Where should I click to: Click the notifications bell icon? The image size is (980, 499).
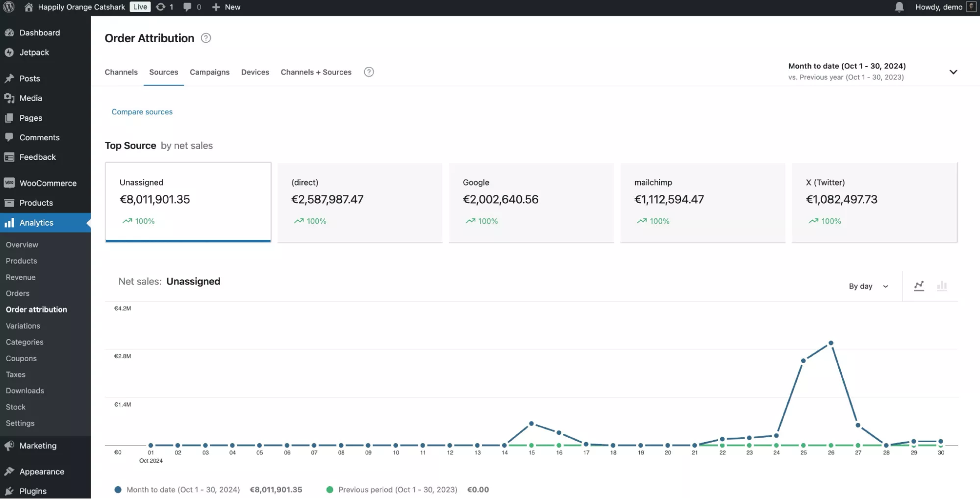coord(899,7)
